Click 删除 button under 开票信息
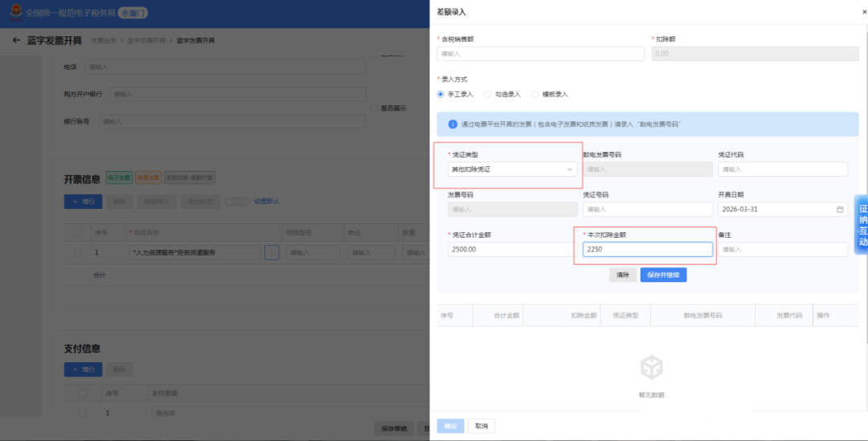 click(x=120, y=202)
